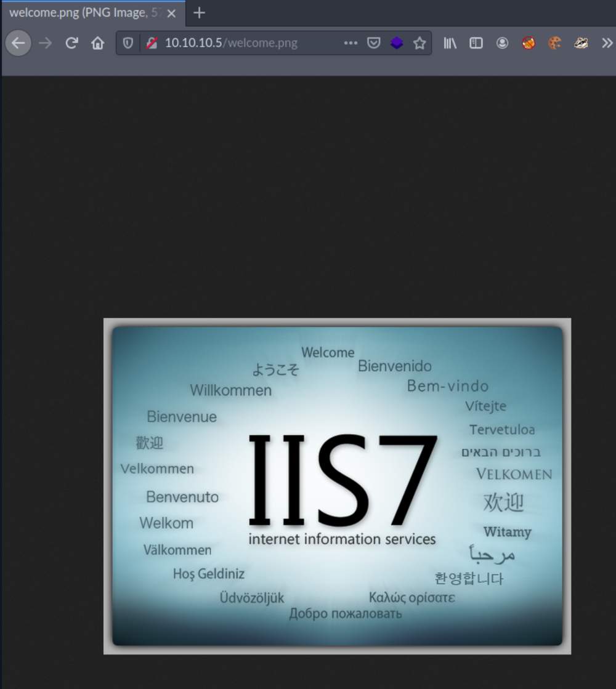The image size is (616, 689).
Task: Click the word 'Willkommen' in the image
Action: point(231,390)
